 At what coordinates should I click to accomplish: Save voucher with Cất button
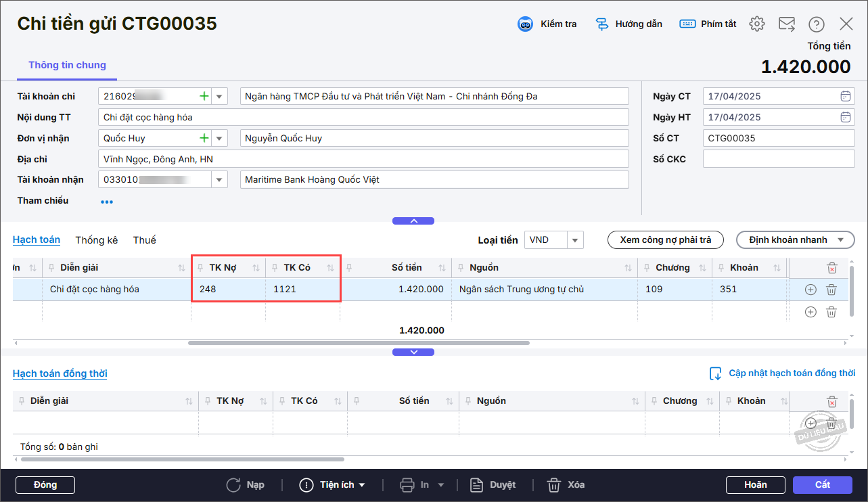coord(822,485)
